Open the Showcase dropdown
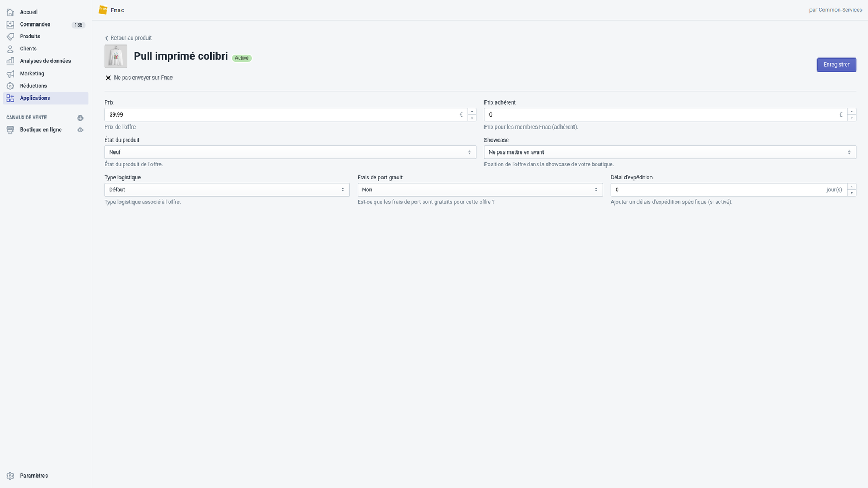The height and width of the screenshot is (488, 868). point(670,152)
